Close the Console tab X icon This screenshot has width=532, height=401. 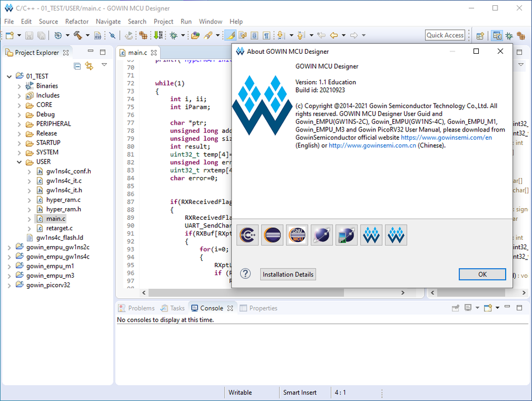(230, 308)
